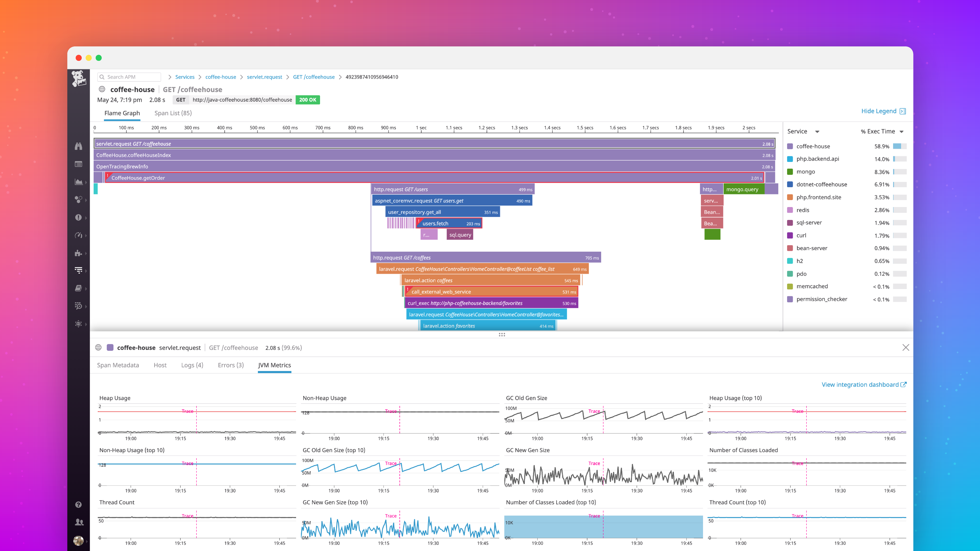
Task: Open Metrics via the gauge sidebar icon
Action: coord(79,235)
